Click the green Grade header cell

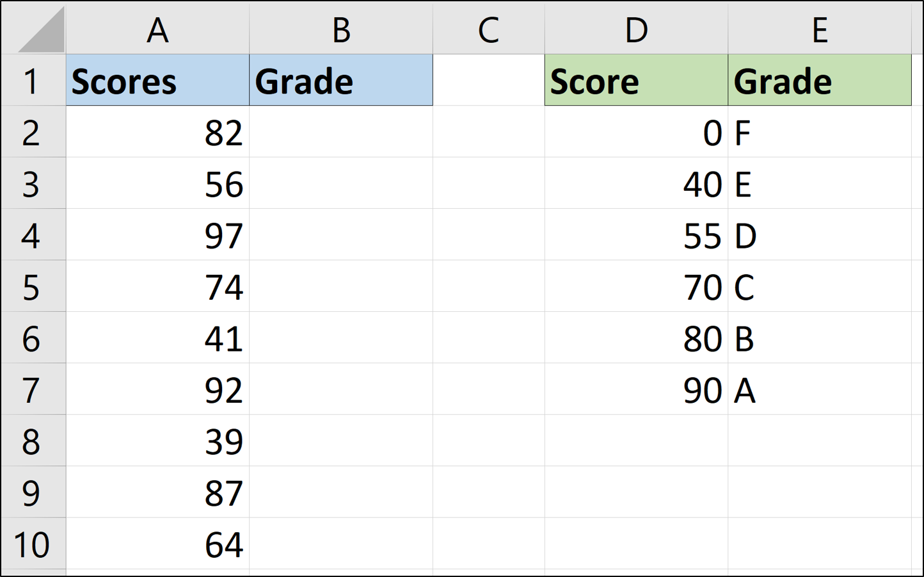point(819,81)
